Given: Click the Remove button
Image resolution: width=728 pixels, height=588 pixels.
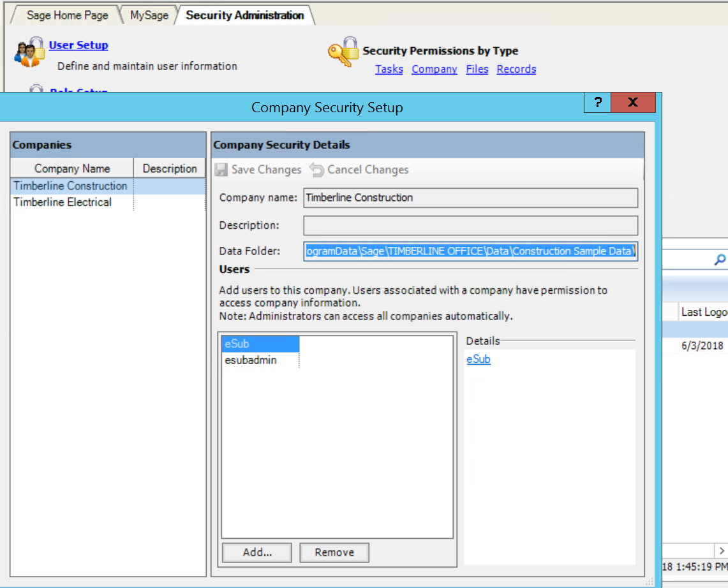Looking at the screenshot, I should [x=334, y=553].
